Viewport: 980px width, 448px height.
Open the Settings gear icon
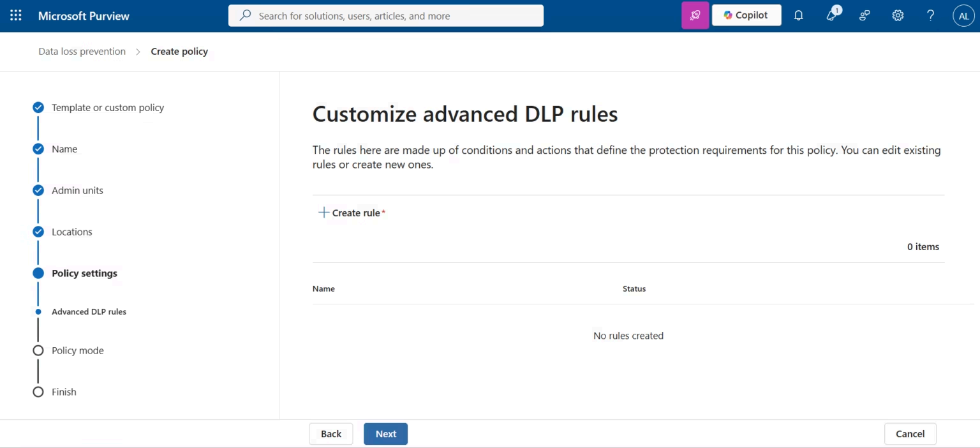coord(898,15)
